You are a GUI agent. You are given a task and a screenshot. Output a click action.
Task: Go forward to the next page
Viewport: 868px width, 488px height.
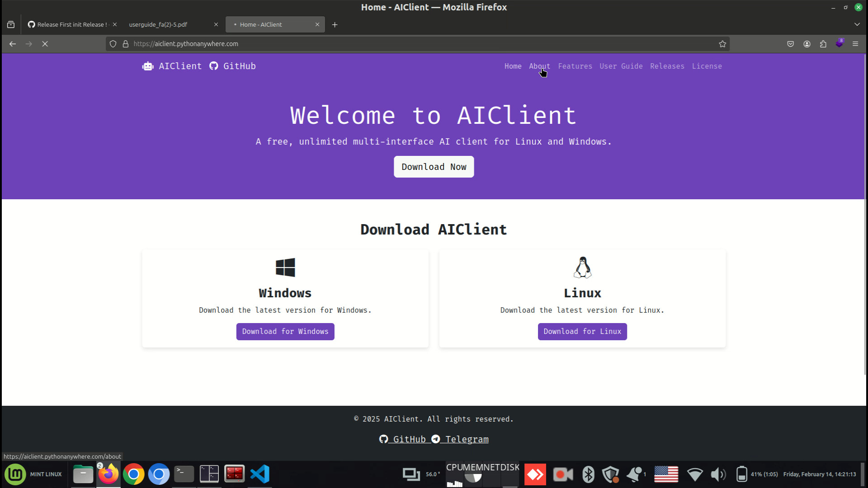29,44
